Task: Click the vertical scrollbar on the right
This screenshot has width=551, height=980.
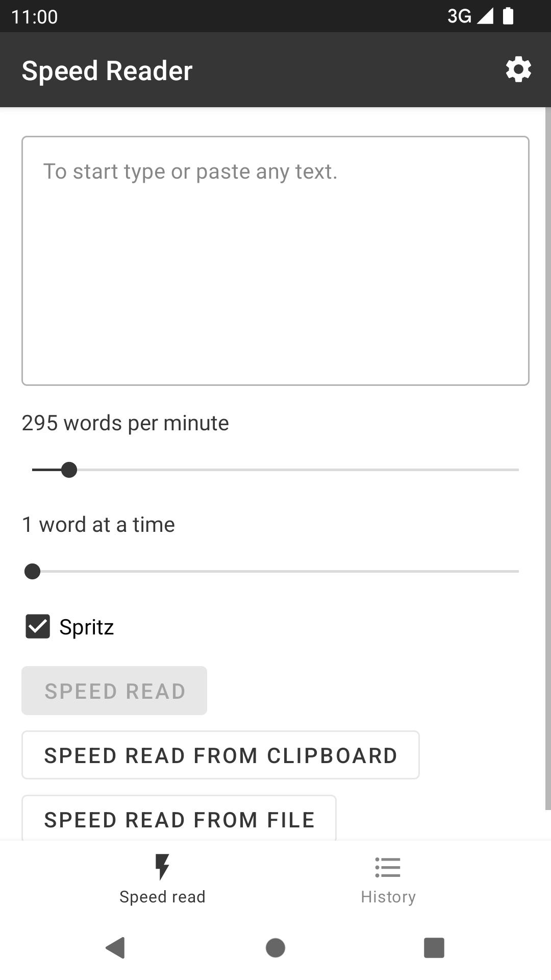Action: pos(548,458)
